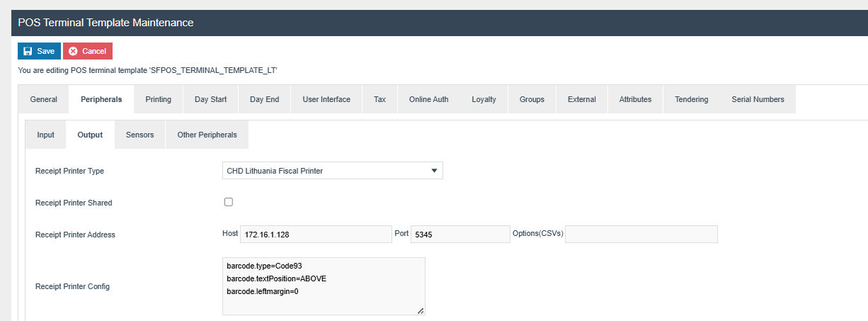Switch to the Sensors sub-tab
The image size is (868, 321).
tap(139, 135)
